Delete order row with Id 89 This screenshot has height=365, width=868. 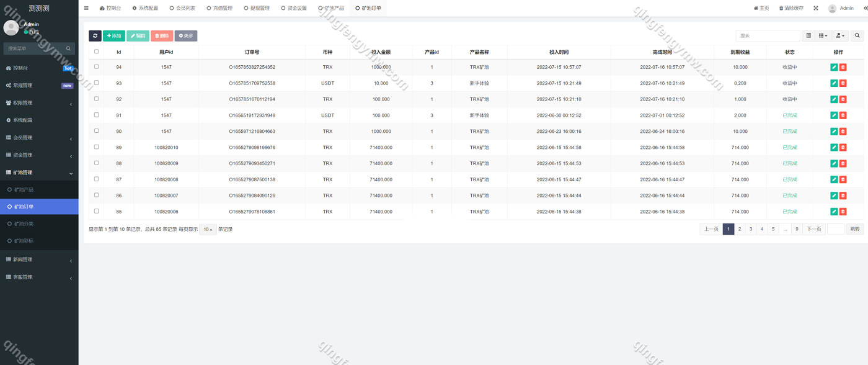click(x=843, y=148)
